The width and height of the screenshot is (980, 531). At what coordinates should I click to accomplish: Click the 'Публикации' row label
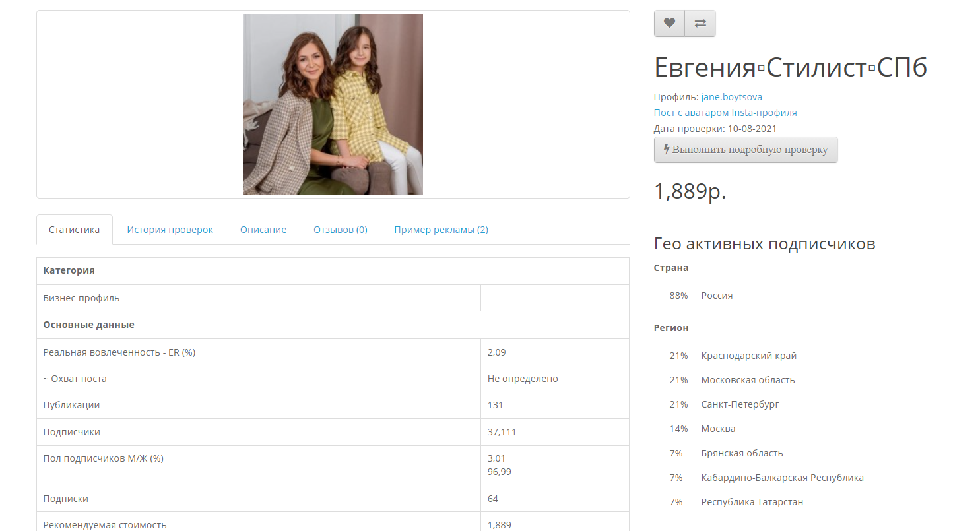pos(72,405)
